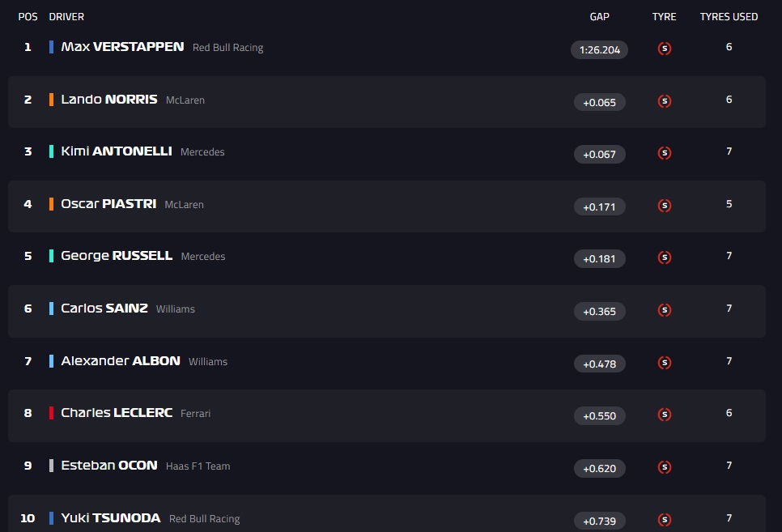The image size is (782, 532).
Task: Select Yuki TSUNODA's row
Action: [x=387, y=513]
